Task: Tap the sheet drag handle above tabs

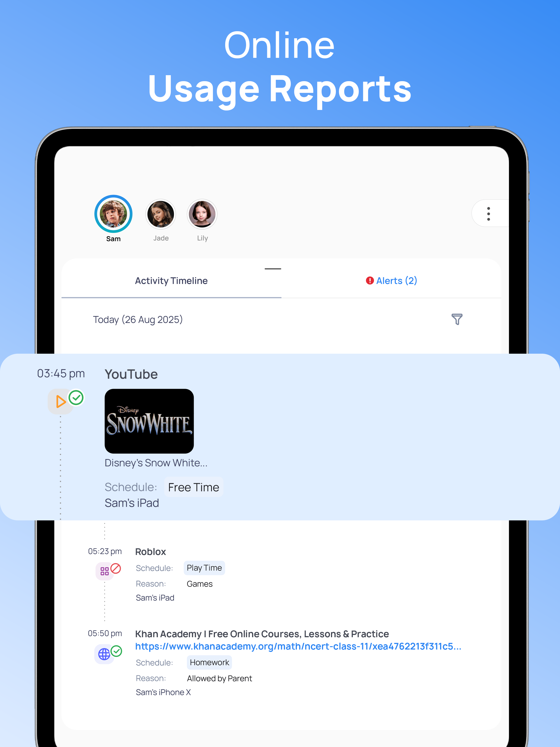Action: tap(273, 269)
